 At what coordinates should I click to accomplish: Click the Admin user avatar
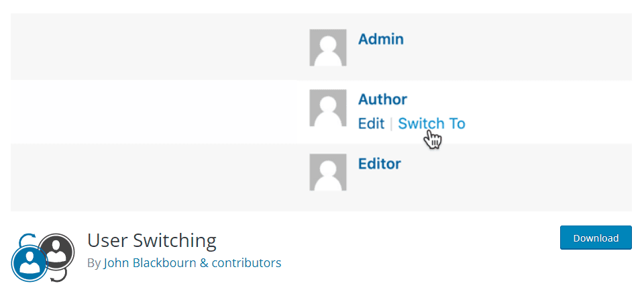pos(327,47)
